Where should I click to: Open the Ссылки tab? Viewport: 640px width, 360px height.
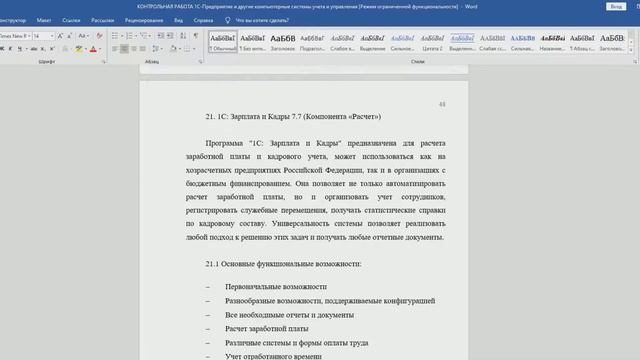(x=71, y=20)
